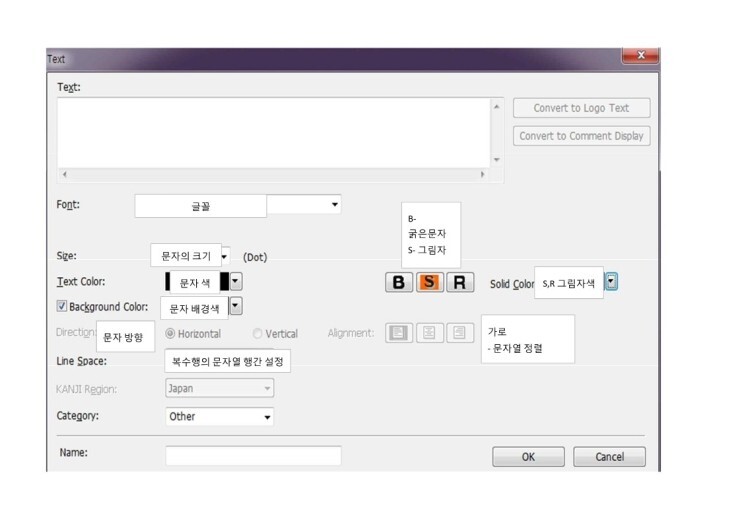Viewport: 740px width, 523px height.
Task: Confirm with the OK button
Action: click(x=528, y=457)
